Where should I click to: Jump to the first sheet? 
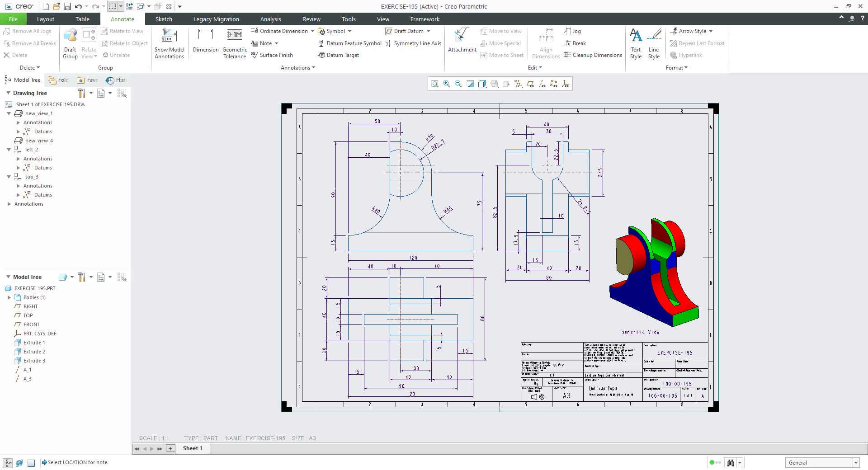[x=137, y=449]
